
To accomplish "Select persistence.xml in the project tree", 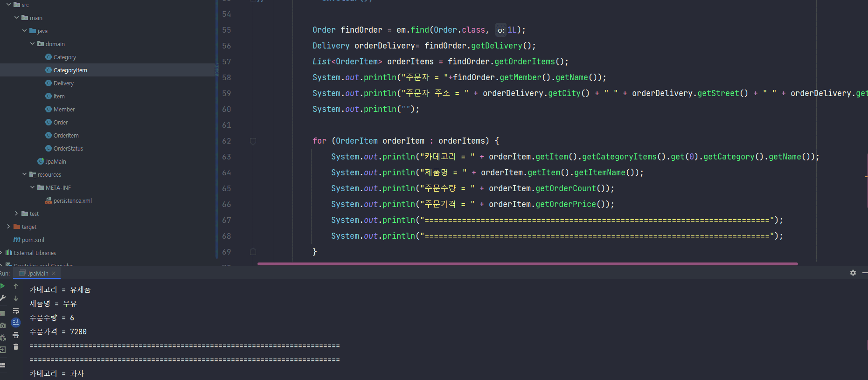I will pos(73,200).
